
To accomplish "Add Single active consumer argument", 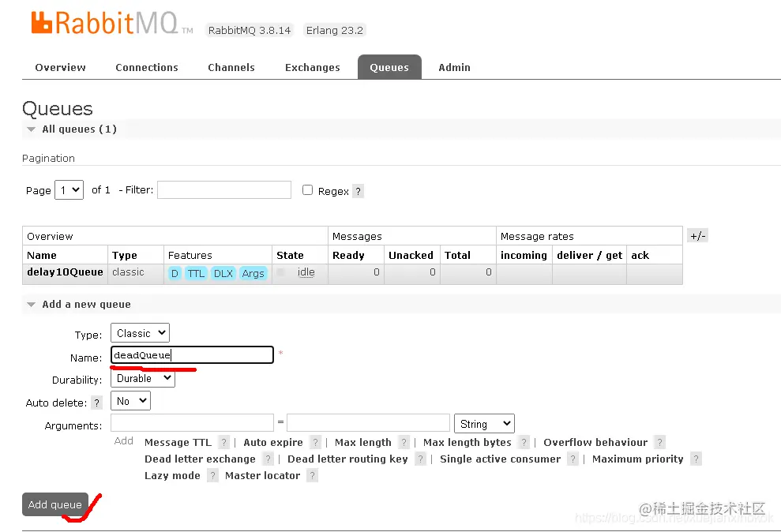I will [500, 459].
